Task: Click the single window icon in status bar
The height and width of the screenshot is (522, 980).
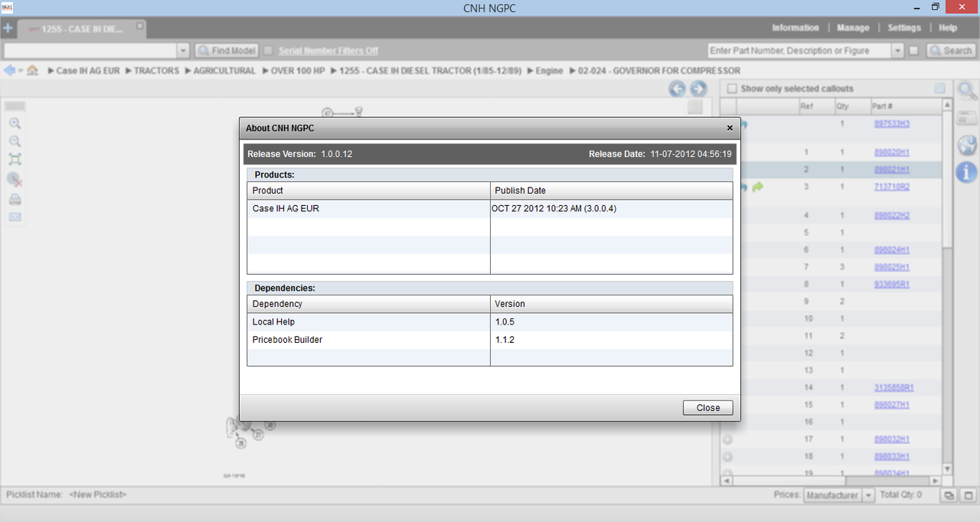Action: click(x=967, y=495)
